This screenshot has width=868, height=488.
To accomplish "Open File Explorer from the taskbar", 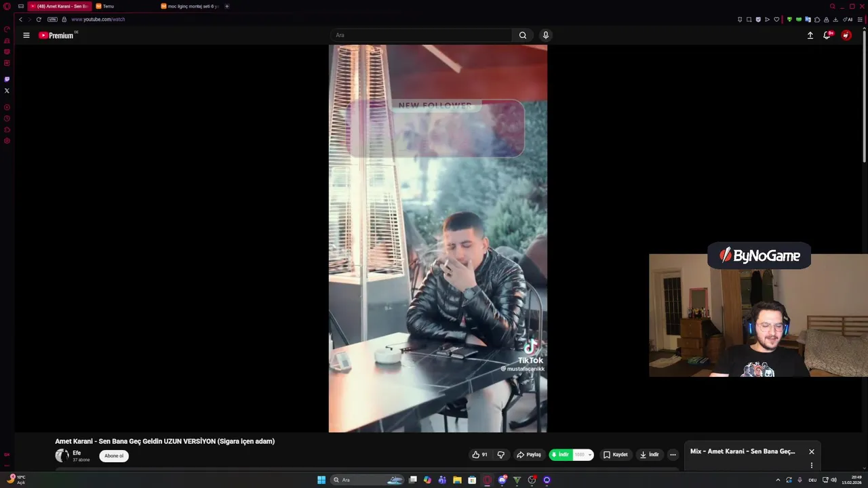I will click(457, 480).
